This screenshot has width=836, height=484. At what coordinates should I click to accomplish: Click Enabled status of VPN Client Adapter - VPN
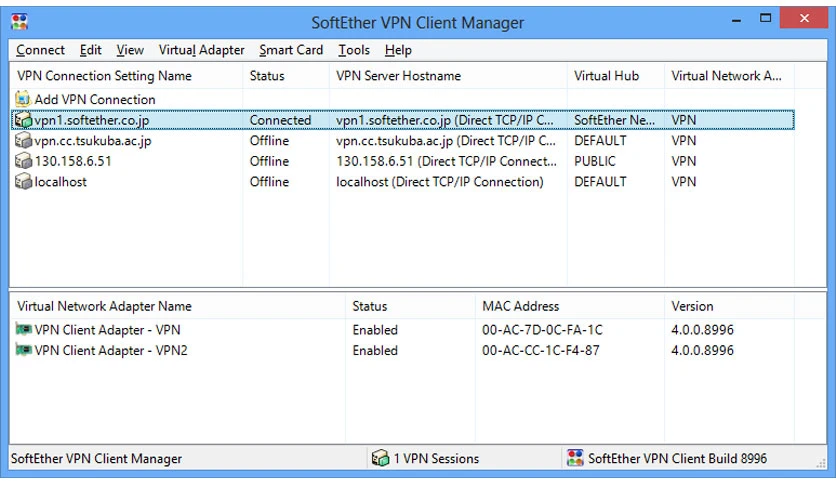tap(375, 330)
